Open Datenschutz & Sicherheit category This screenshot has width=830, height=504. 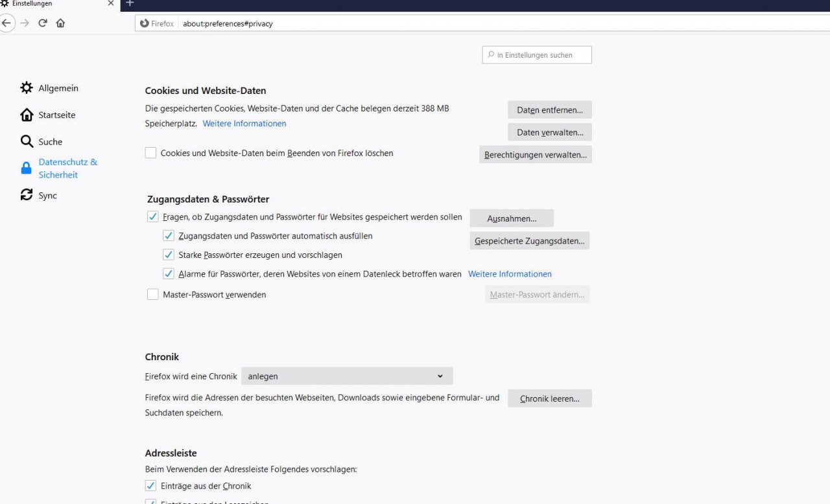pos(68,168)
